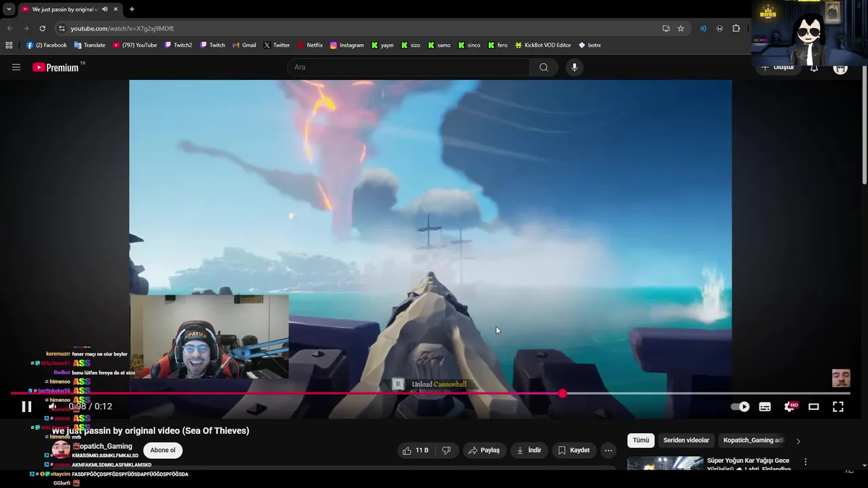Open the sizo Kick bookmark

[411, 45]
